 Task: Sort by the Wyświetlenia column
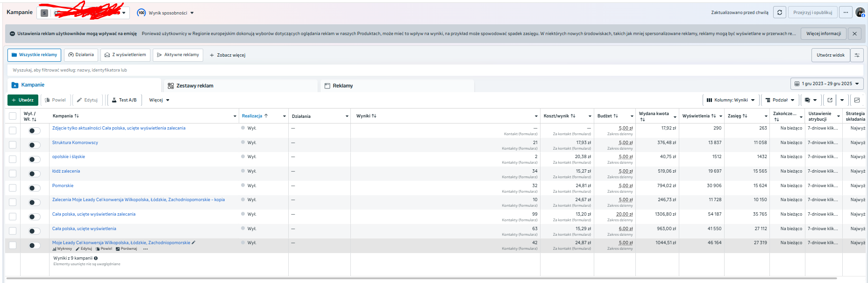(713, 116)
